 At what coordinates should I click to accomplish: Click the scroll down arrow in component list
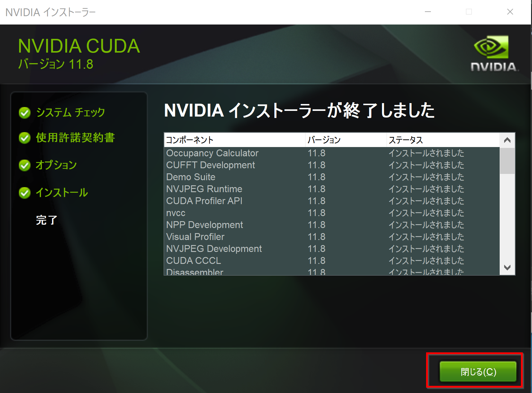(x=507, y=267)
